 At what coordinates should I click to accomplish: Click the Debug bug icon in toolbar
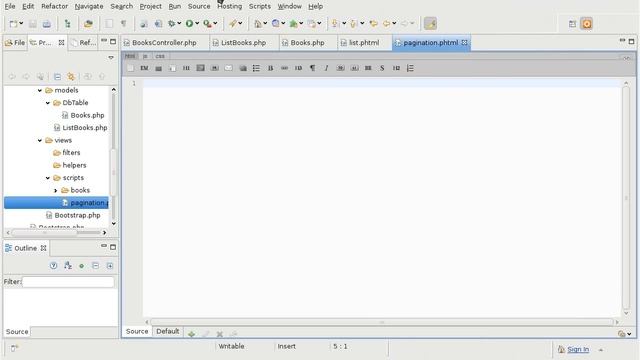pos(172,24)
